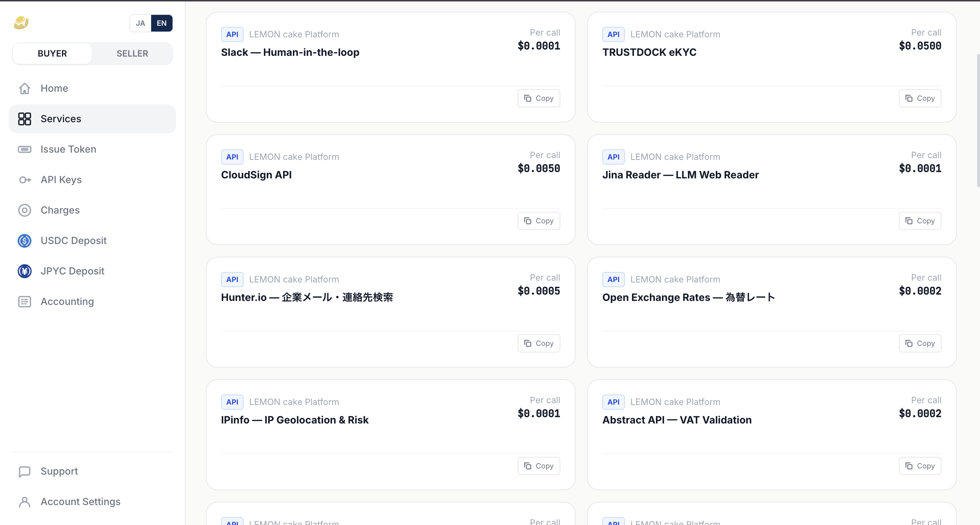Open Account Settings
980x525 pixels.
point(92,502)
